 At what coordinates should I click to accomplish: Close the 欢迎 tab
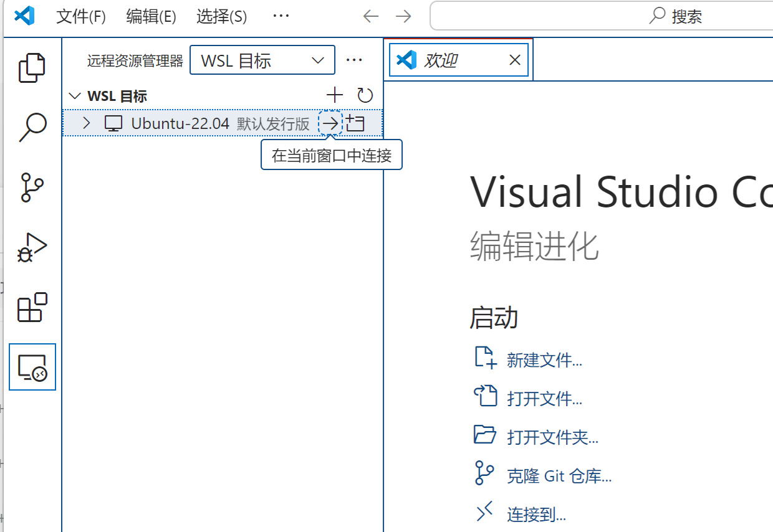click(x=515, y=60)
